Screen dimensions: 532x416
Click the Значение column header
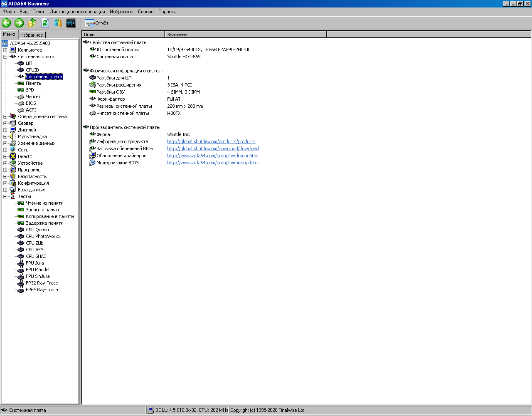click(246, 35)
